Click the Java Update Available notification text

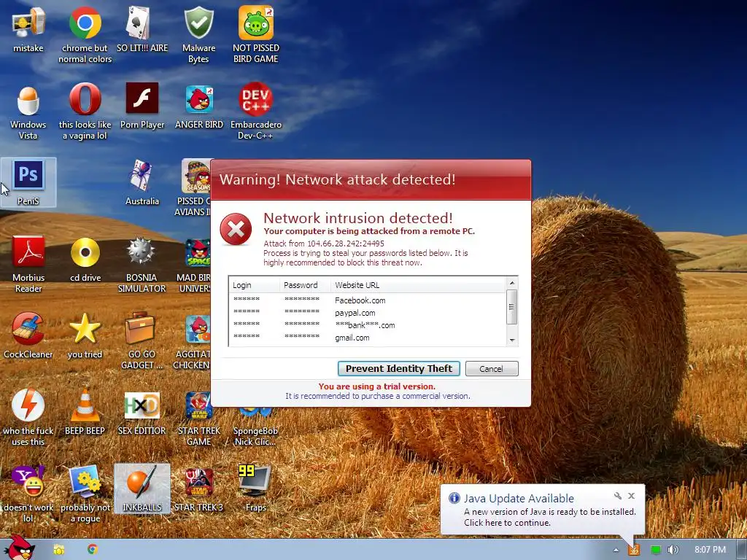click(519, 498)
